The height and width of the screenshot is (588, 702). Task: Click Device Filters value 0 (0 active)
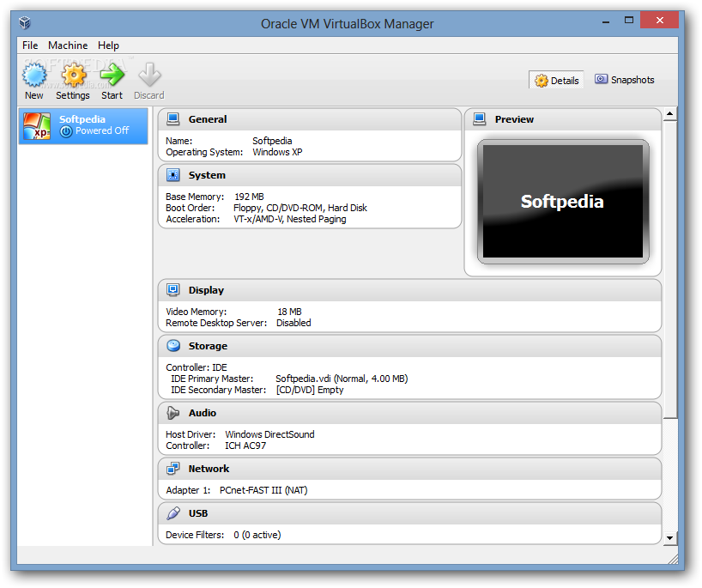[257, 535]
